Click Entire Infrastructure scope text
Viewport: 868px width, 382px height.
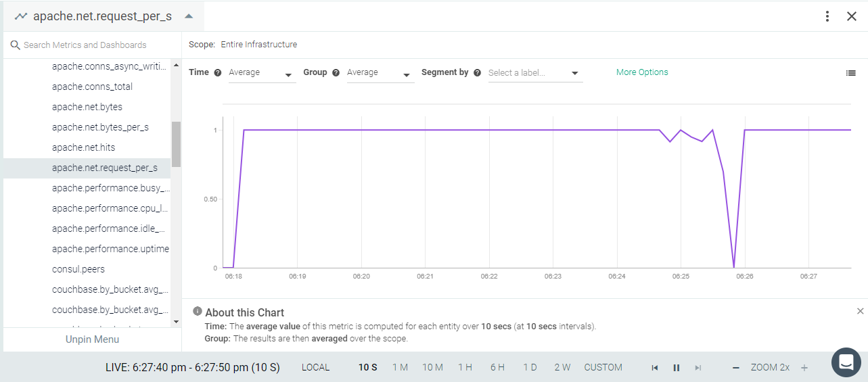pyautogui.click(x=259, y=45)
